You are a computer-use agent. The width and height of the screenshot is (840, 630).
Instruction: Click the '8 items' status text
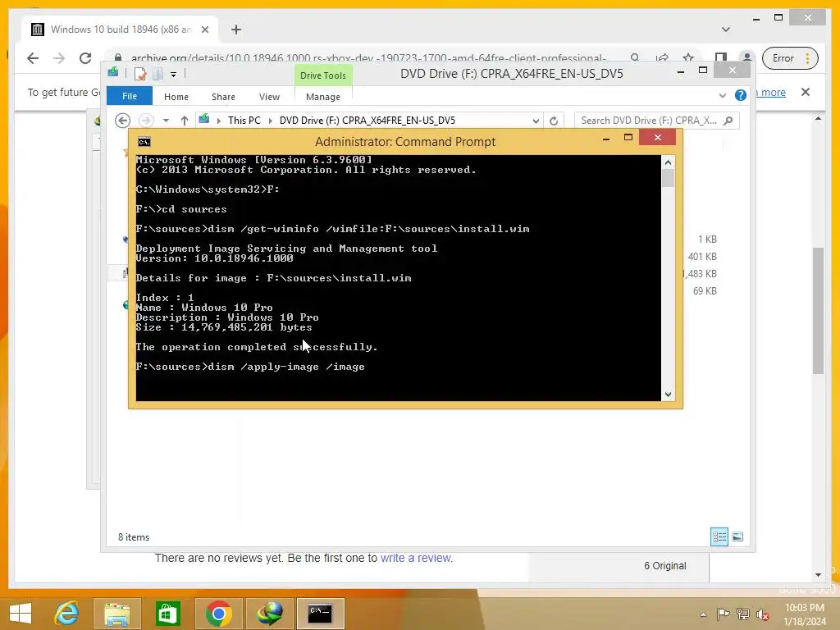coord(134,537)
